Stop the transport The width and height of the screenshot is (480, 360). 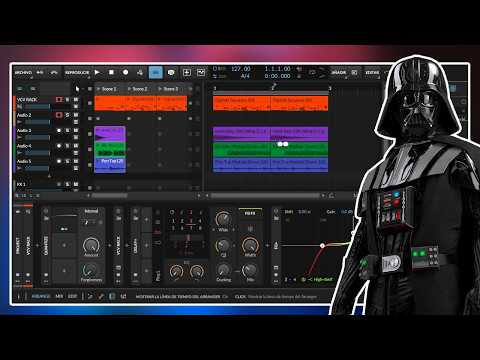tap(111, 72)
